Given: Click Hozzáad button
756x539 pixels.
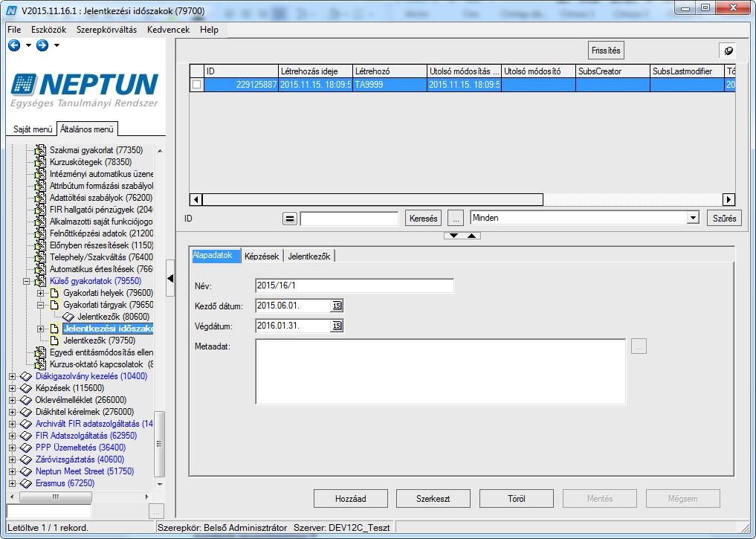Looking at the screenshot, I should click(351, 499).
